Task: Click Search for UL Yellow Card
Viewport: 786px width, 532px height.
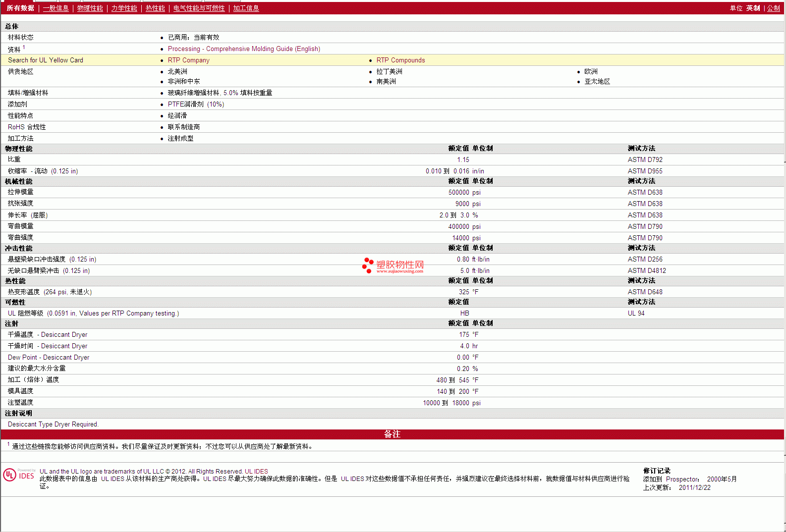Action: pos(46,60)
